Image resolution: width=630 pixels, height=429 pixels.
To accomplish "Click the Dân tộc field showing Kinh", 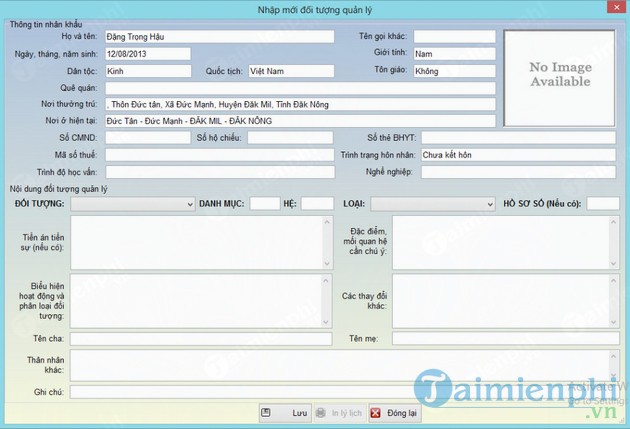I will coord(148,71).
